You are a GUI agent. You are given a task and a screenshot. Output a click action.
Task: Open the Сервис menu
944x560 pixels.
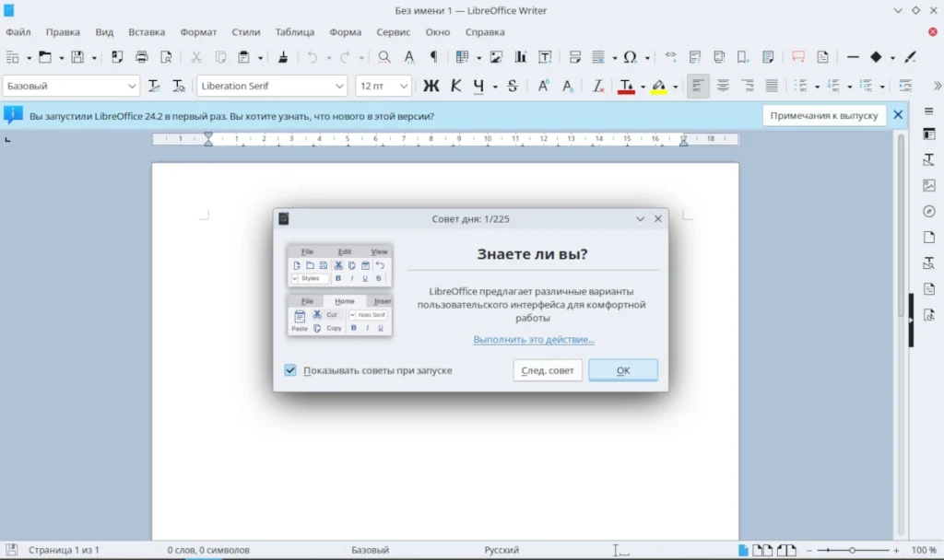(x=393, y=32)
